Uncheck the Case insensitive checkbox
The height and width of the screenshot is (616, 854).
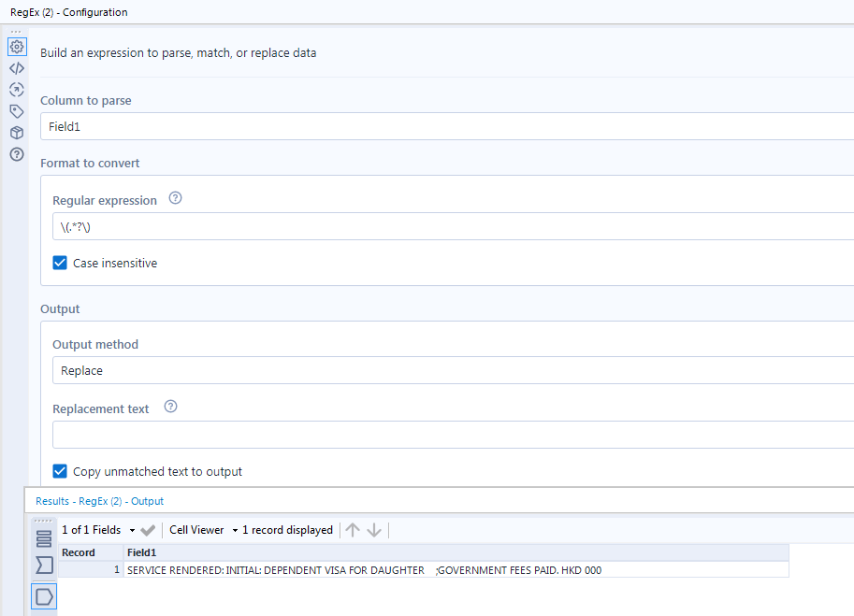click(60, 264)
